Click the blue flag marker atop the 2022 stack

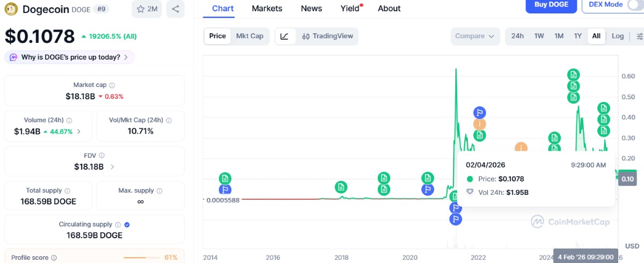coord(480,113)
